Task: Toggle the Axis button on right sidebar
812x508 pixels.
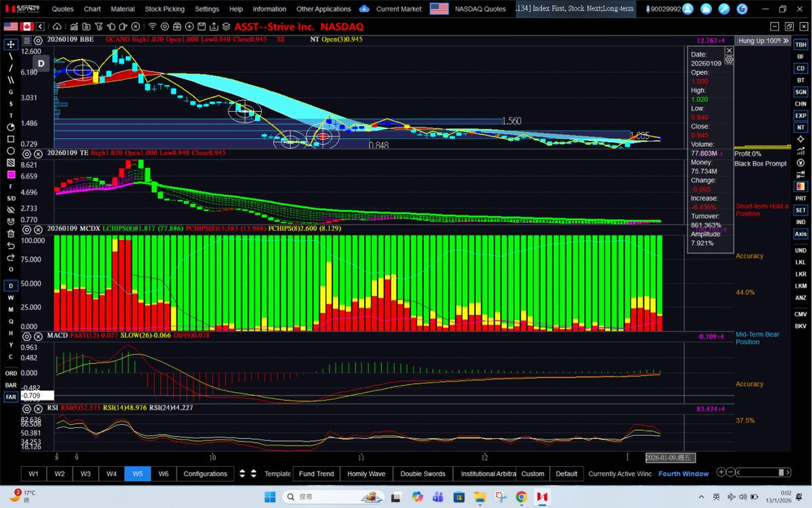Action: [x=800, y=234]
